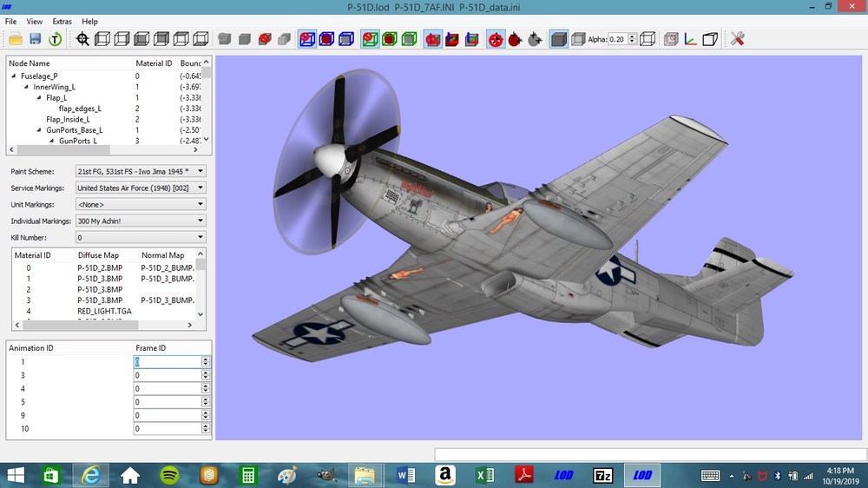Adjust the Alpha value spinner arrows
This screenshot has width=868, height=488.
pos(632,39)
